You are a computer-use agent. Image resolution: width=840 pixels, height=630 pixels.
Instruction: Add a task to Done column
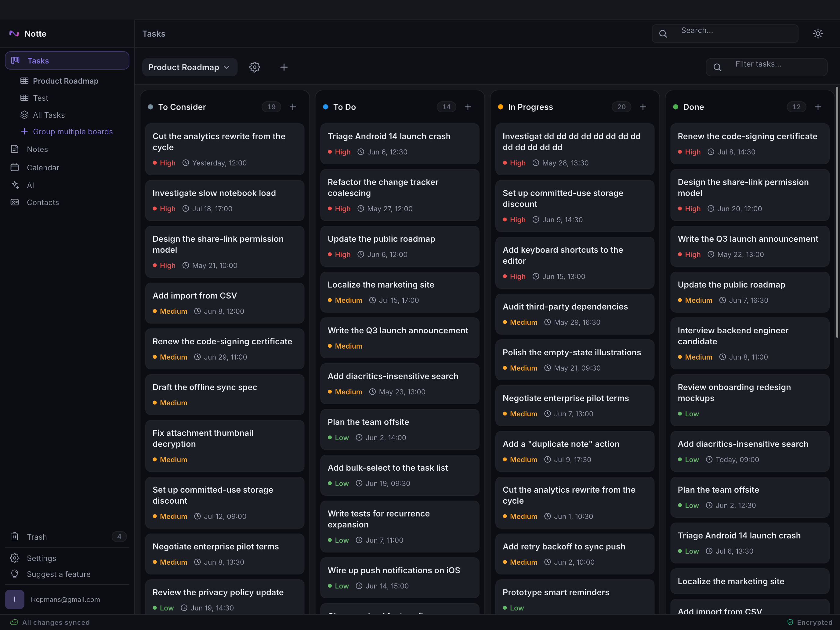coord(818,107)
